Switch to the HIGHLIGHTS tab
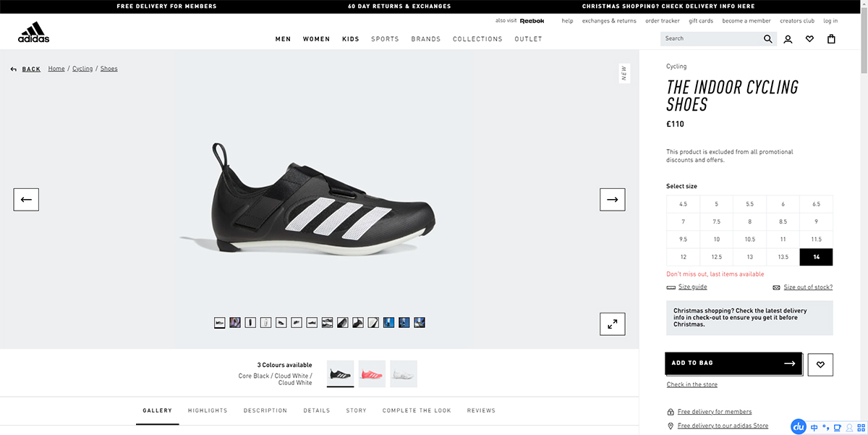868x435 pixels. 208,410
